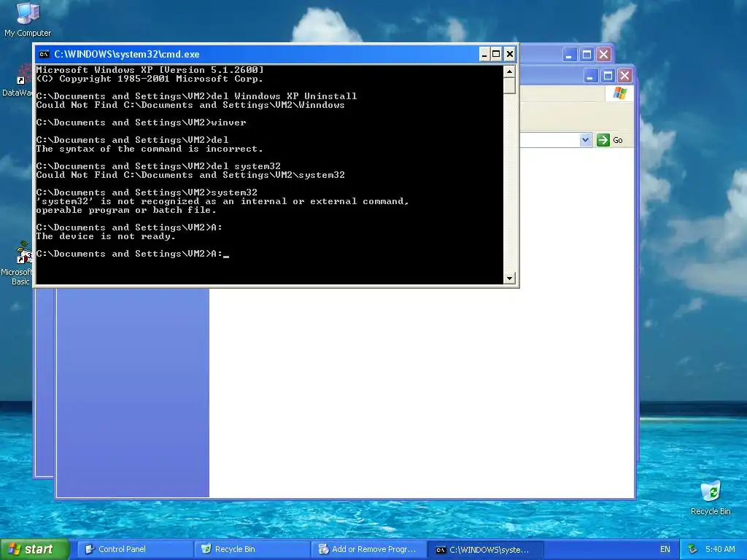
Task: Open the Recycle Bin desktop icon
Action: pyautogui.click(x=711, y=498)
